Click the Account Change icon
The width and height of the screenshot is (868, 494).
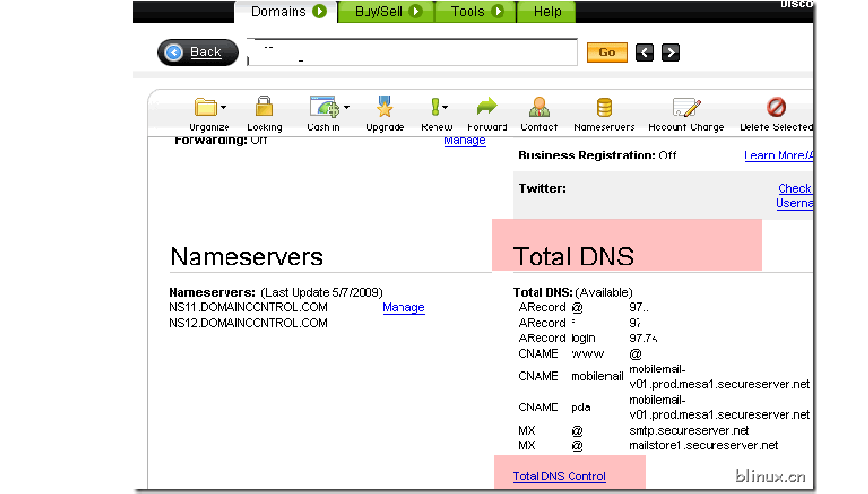[x=686, y=107]
